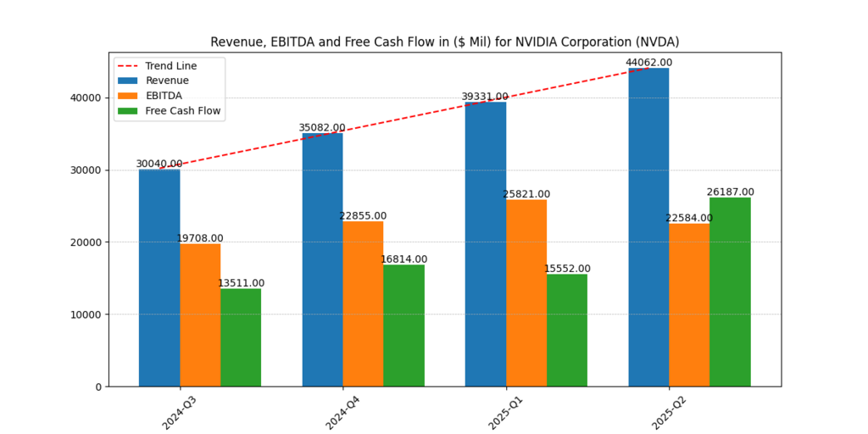Click the 13511.00 value label

point(241,283)
